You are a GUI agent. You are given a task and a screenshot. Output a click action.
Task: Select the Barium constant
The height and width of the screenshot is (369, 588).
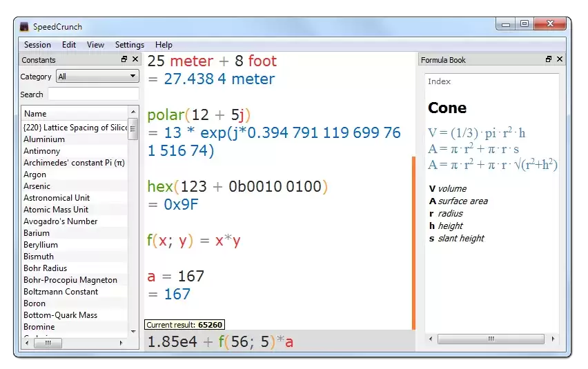(x=75, y=233)
